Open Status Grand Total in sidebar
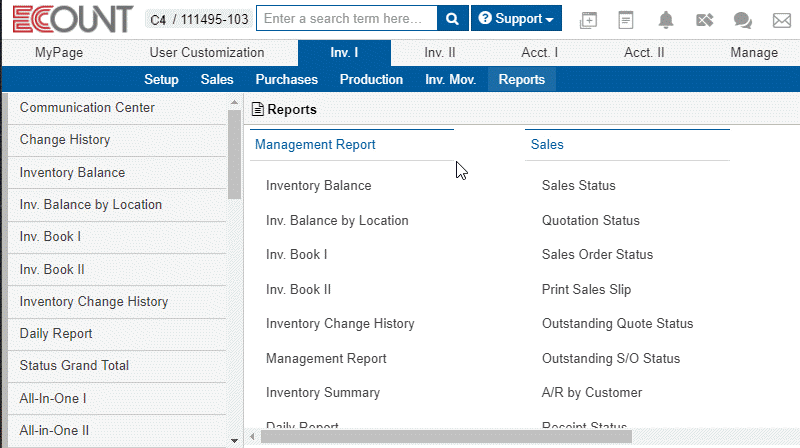This screenshot has height=448, width=800. point(117,366)
